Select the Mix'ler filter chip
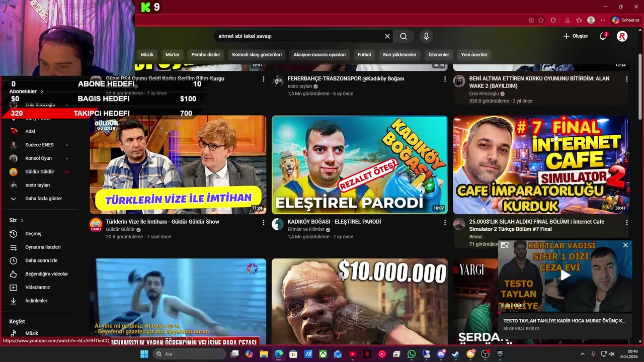Screen dimensions: 644x362 pyautogui.click(x=173, y=55)
